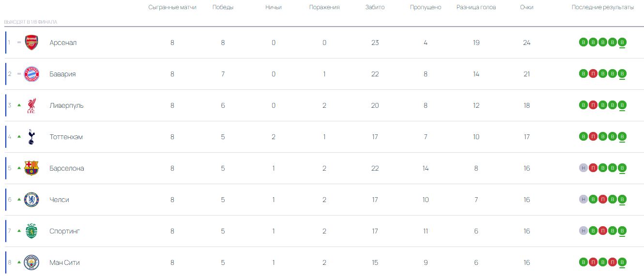This screenshot has width=644, height=276.
Task: Click the Сыгранные матчи column header
Action: tap(172, 7)
